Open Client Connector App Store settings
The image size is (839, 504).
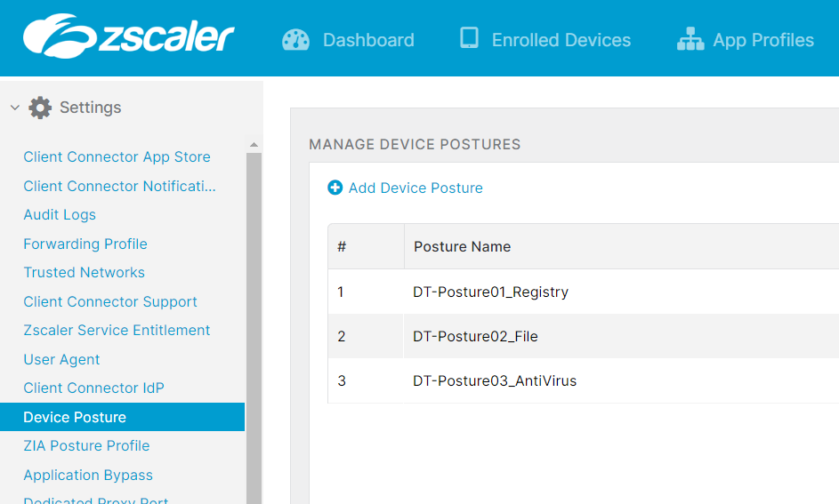[x=117, y=157]
